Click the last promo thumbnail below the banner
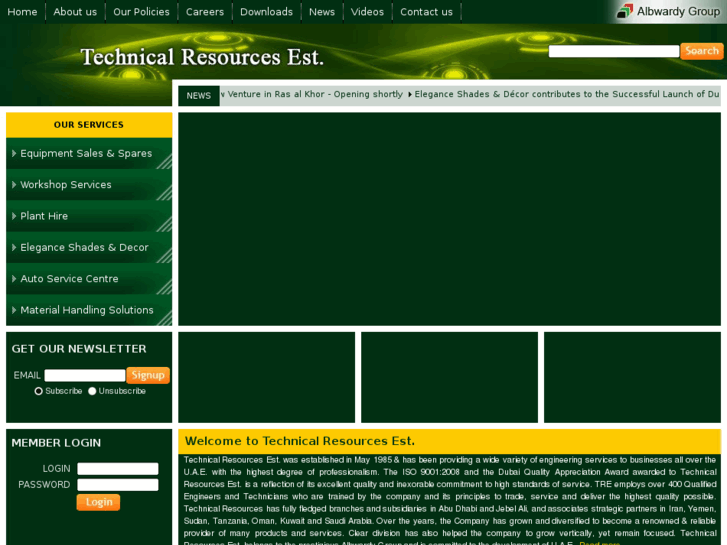Image resolution: width=727 pixels, height=545 pixels. 632,377
